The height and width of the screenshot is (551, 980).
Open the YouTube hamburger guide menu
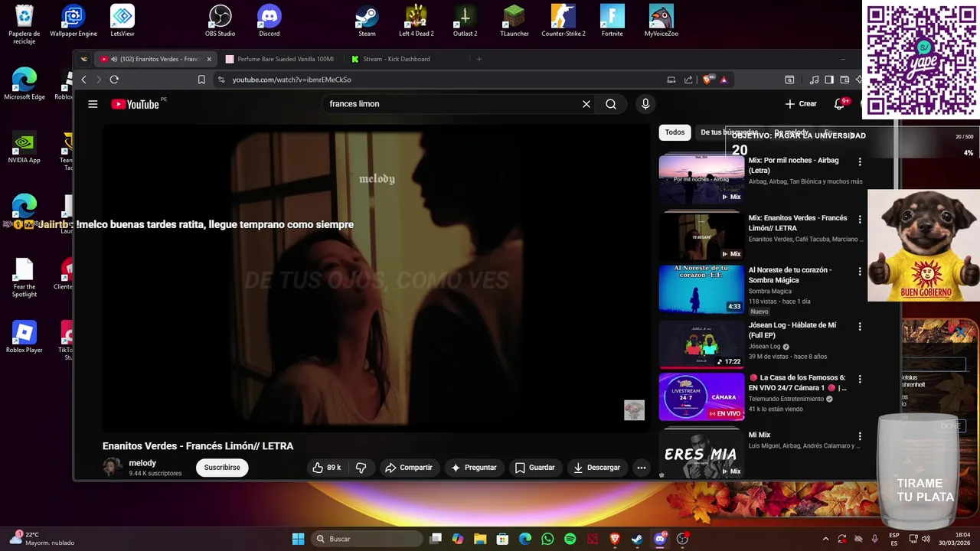[93, 104]
